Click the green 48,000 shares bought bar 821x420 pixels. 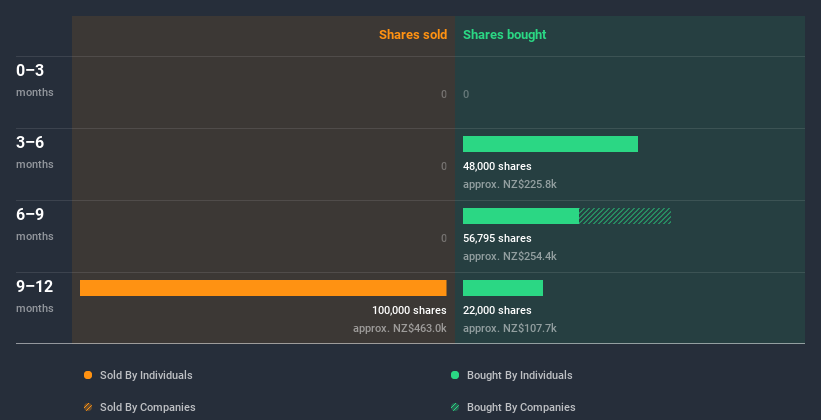point(550,144)
